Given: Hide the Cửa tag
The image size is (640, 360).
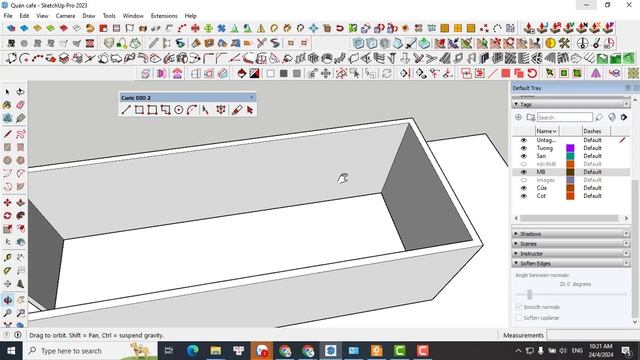Looking at the screenshot, I should click(524, 188).
